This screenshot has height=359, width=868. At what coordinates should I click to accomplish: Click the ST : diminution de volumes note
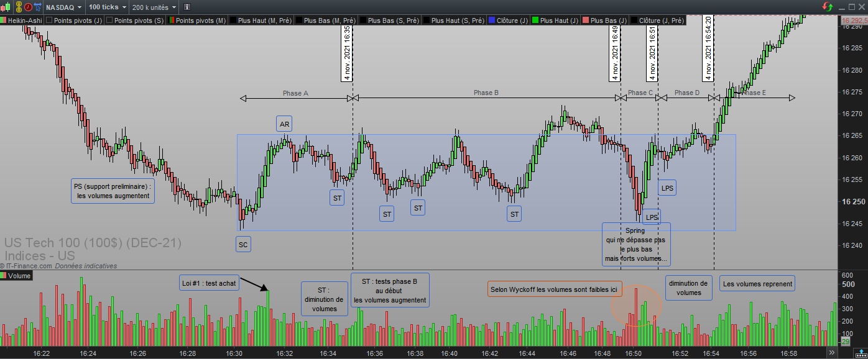click(x=325, y=299)
